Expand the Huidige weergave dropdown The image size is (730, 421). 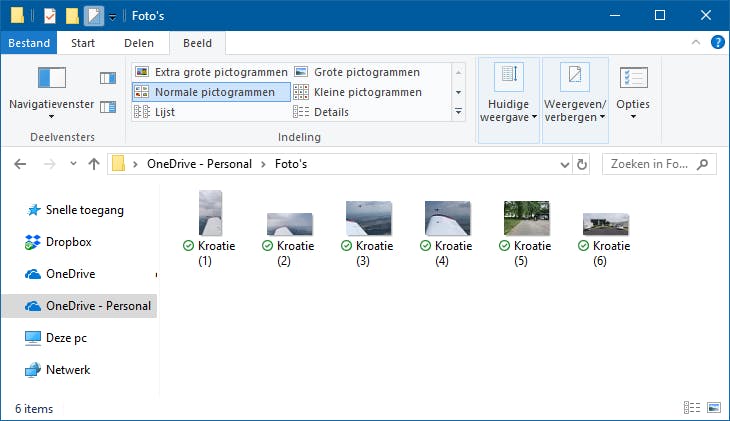point(509,100)
